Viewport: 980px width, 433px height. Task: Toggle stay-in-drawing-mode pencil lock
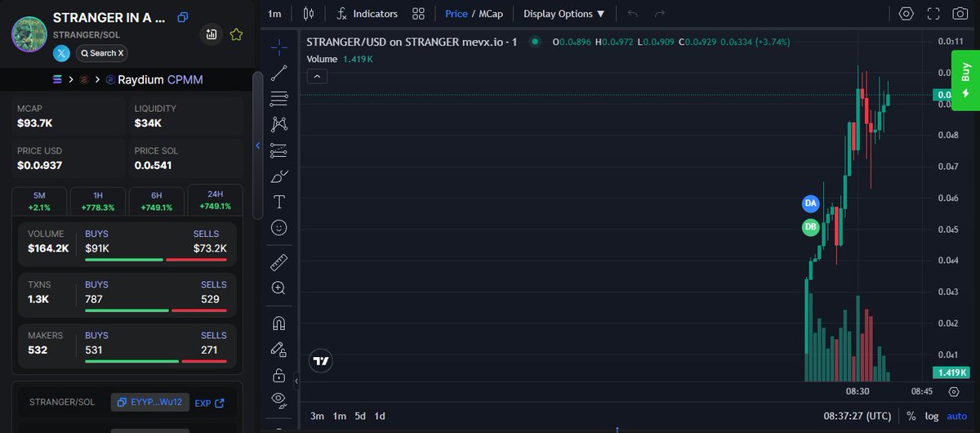(x=278, y=350)
